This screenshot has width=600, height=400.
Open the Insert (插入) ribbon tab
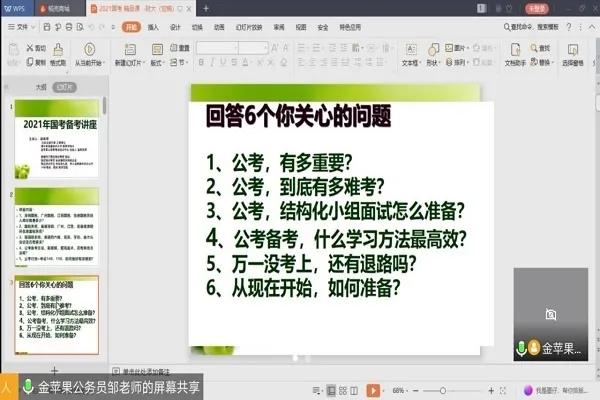tap(153, 27)
